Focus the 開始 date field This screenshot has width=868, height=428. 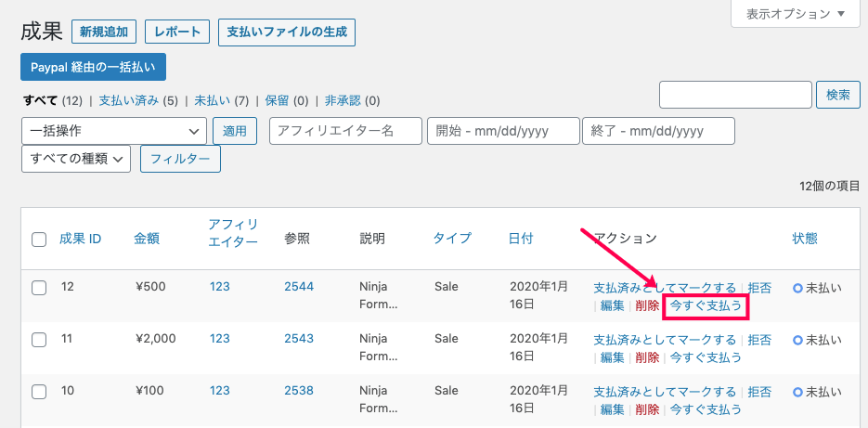pos(504,131)
